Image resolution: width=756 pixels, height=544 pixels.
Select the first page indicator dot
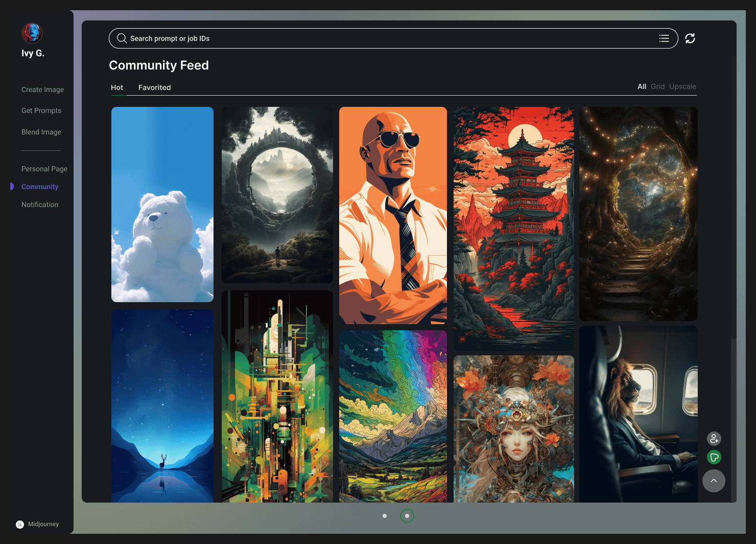click(385, 516)
